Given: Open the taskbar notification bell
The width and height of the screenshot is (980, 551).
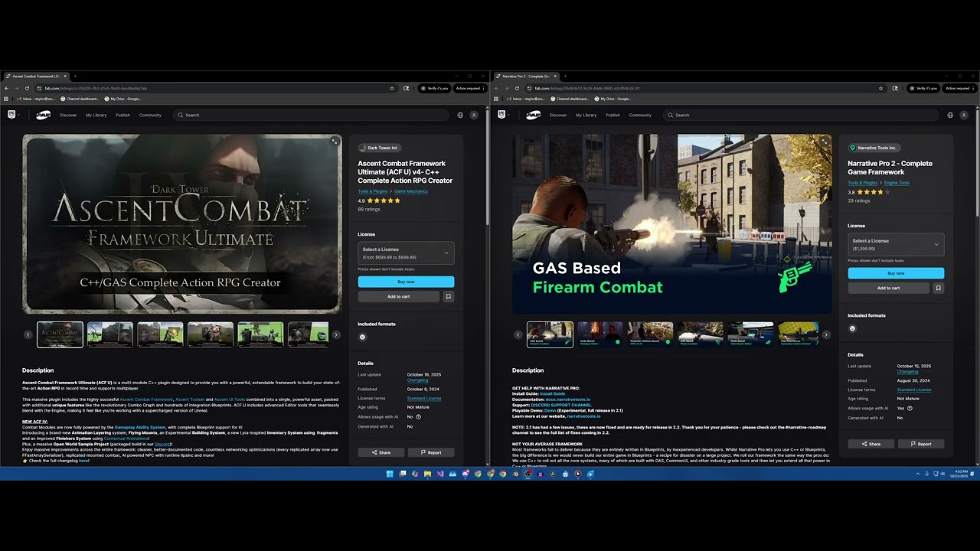Looking at the screenshot, I should tap(974, 474).
